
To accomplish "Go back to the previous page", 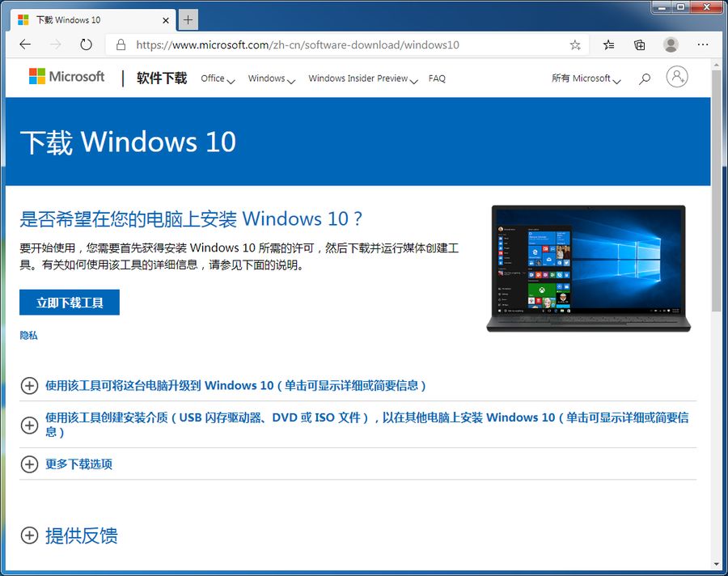I will (x=25, y=44).
